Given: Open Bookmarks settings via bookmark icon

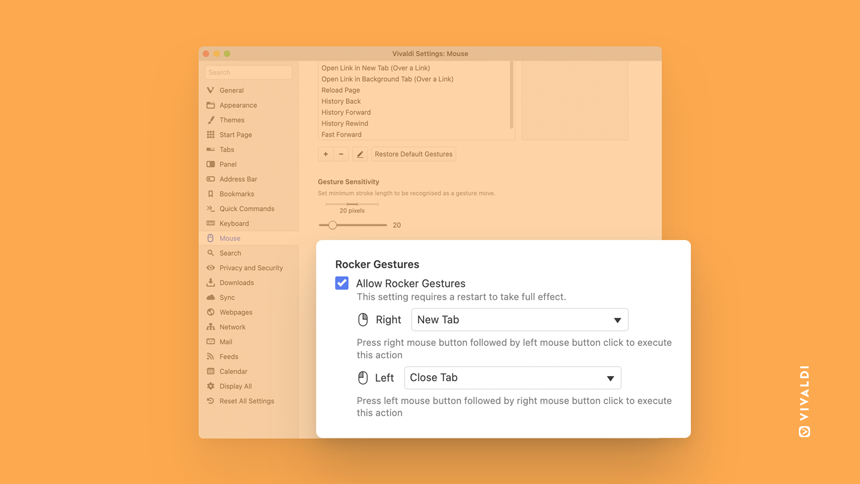Looking at the screenshot, I should (211, 194).
